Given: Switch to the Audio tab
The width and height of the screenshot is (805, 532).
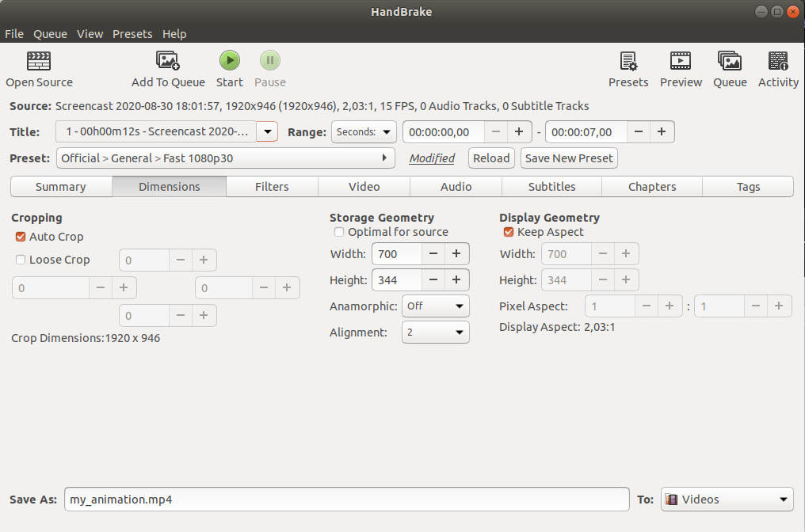Looking at the screenshot, I should coord(456,187).
